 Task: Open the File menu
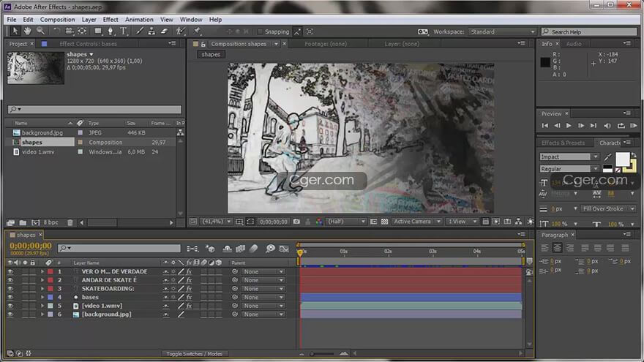point(12,19)
